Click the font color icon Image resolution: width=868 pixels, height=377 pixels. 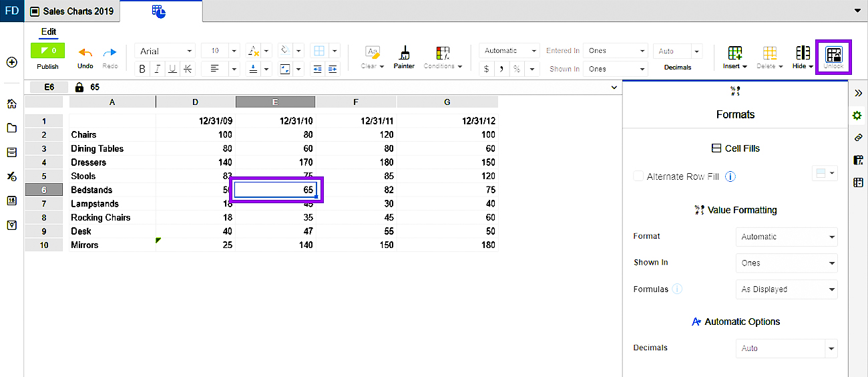[253, 51]
